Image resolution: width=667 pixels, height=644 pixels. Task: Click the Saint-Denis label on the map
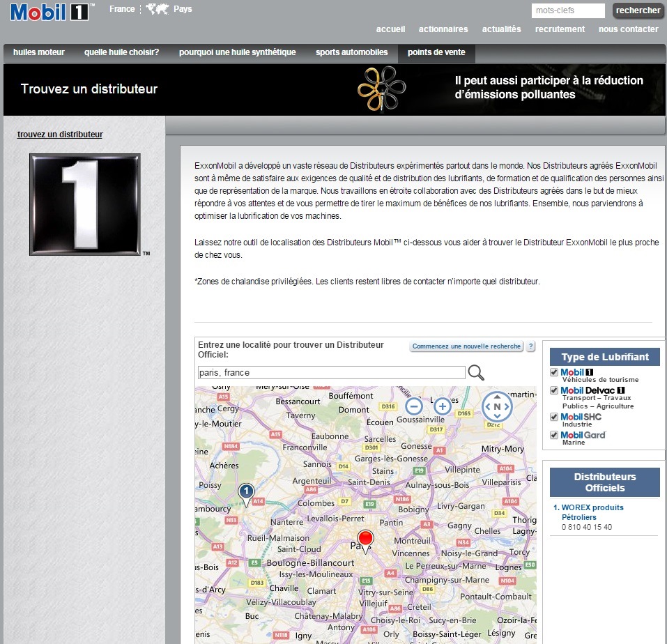[369, 482]
